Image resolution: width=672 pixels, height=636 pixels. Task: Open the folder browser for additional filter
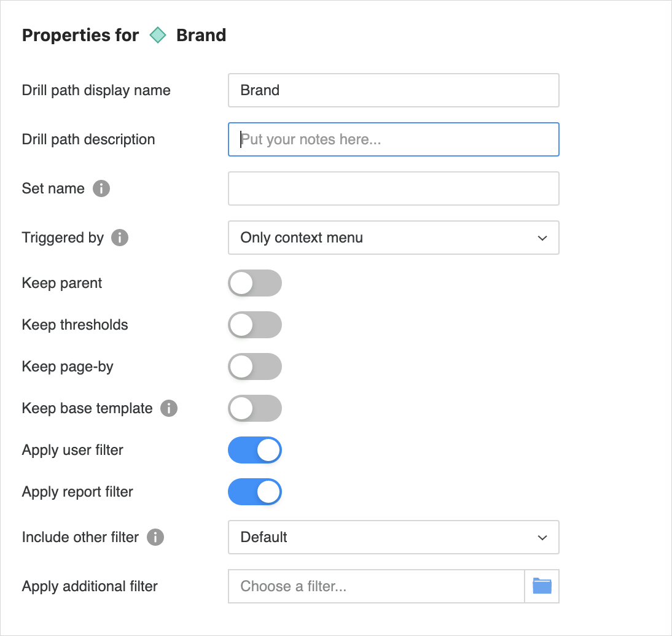[542, 586]
